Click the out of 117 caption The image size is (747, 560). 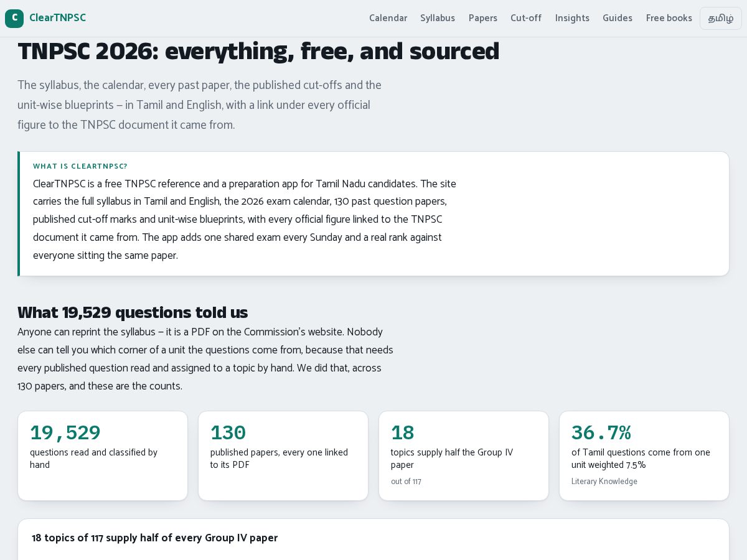tap(406, 482)
